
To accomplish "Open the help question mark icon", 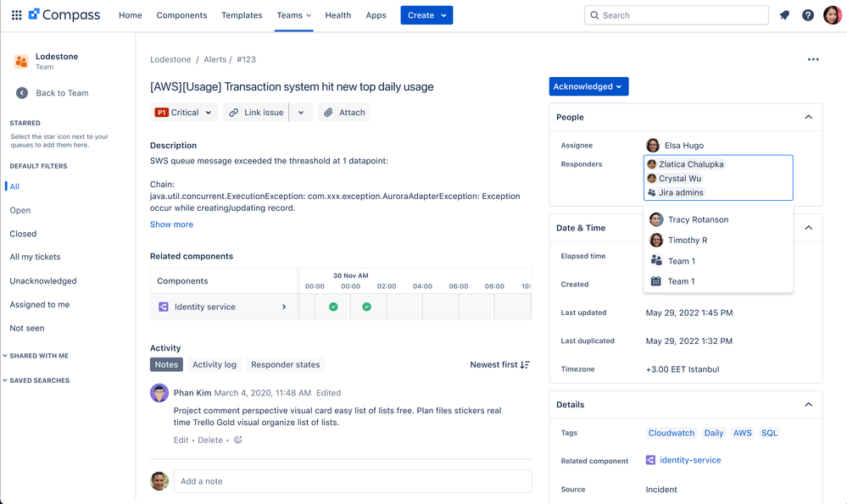I will coord(807,15).
